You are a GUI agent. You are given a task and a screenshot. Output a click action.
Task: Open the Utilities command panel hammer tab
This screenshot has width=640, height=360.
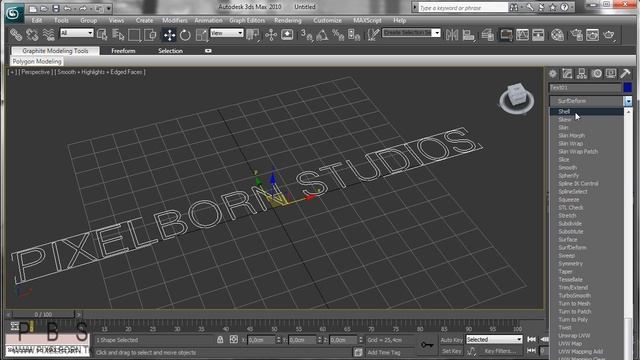[x=625, y=74]
